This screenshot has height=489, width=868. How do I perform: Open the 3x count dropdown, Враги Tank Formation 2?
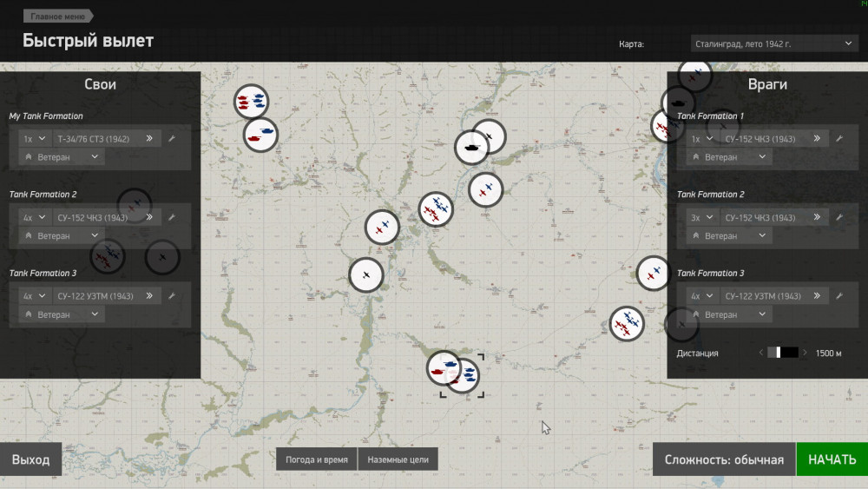click(x=702, y=217)
